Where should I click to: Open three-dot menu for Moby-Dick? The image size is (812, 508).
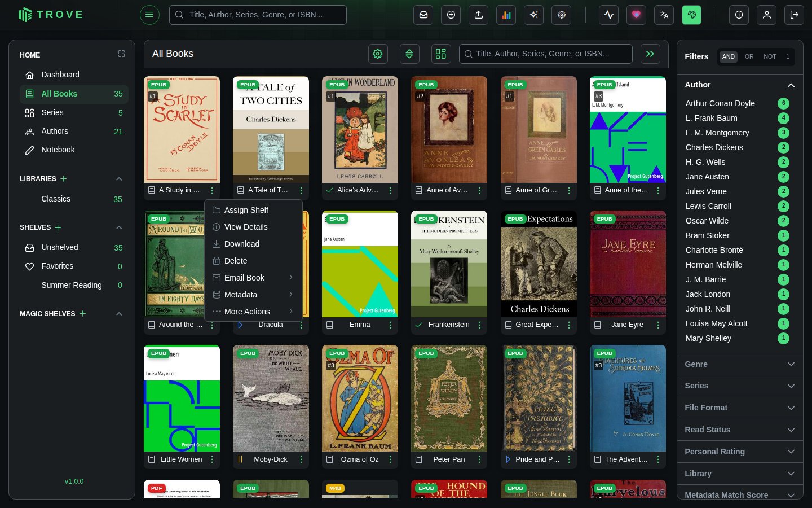coord(301,459)
